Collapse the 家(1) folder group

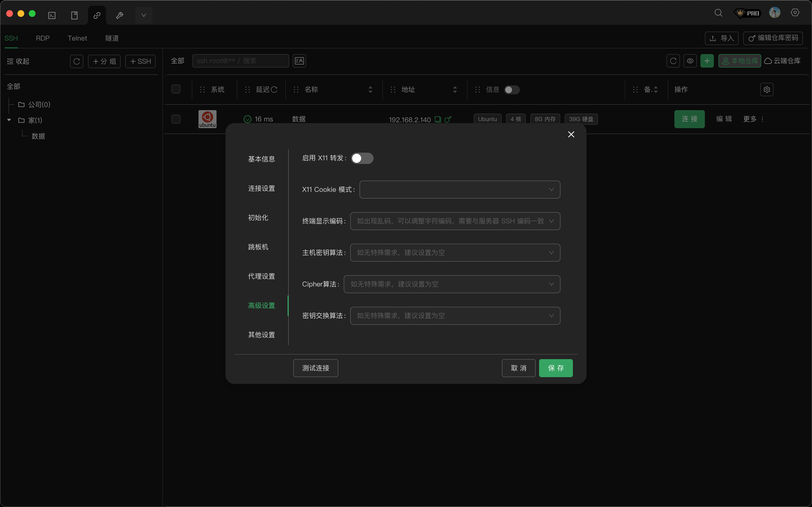coord(8,120)
